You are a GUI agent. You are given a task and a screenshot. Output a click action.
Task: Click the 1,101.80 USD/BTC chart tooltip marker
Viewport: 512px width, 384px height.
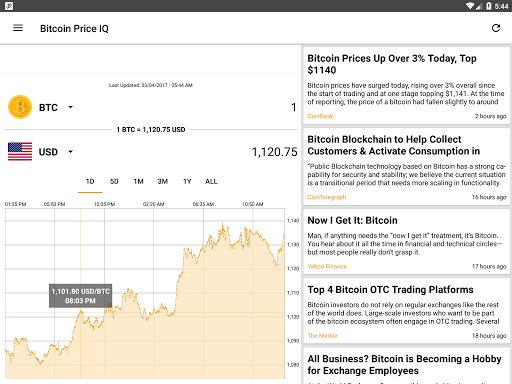pyautogui.click(x=80, y=296)
